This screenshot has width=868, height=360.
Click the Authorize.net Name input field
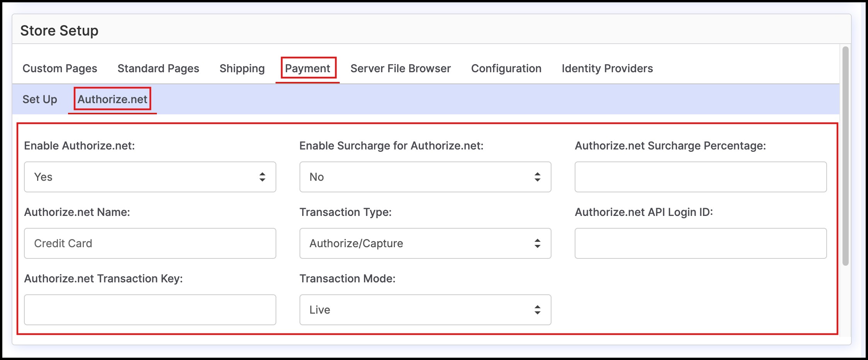tap(150, 243)
